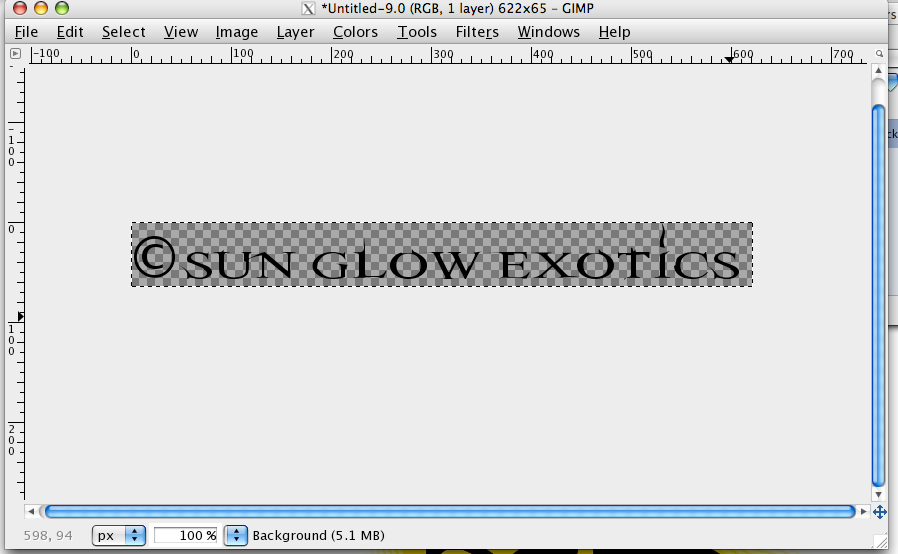Open the zoom level dropdown arrows
This screenshot has height=554, width=898.
click(235, 536)
